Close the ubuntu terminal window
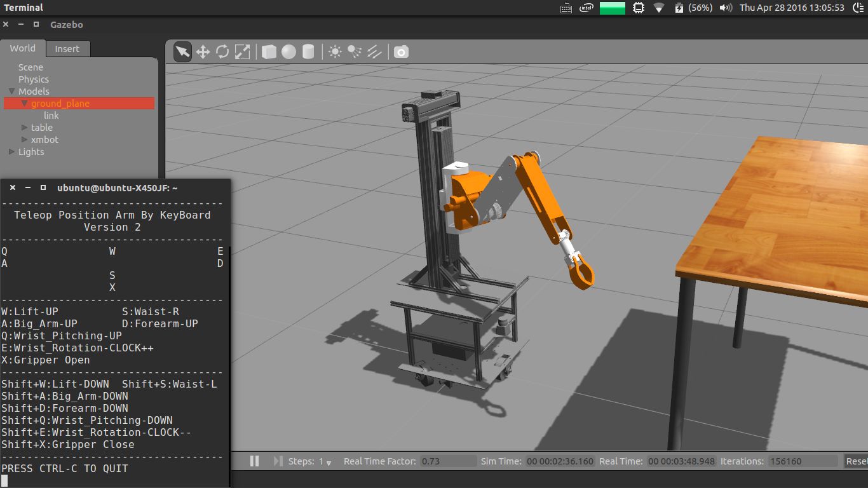This screenshot has height=488, width=868. 13,187
